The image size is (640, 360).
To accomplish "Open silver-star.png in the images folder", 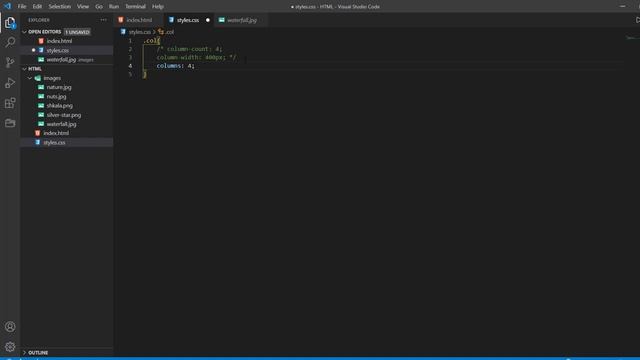I will point(64,115).
